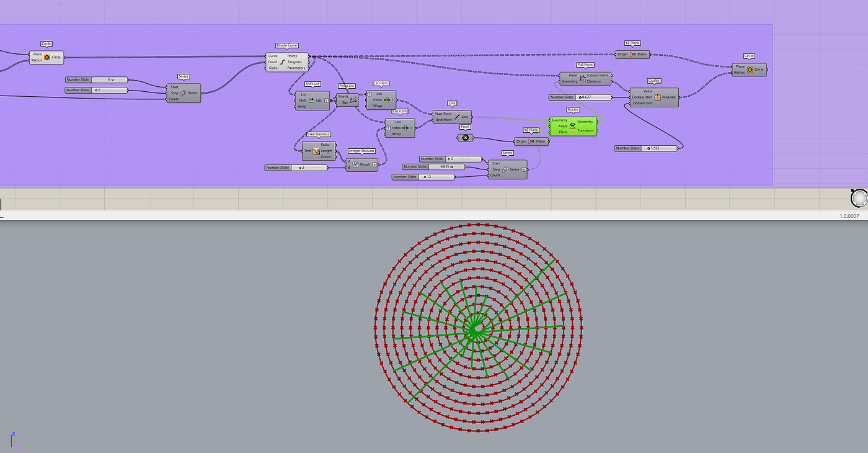The image size is (868, 453).
Task: Click the 'Tree Statistics' label tag
Action: (319, 134)
